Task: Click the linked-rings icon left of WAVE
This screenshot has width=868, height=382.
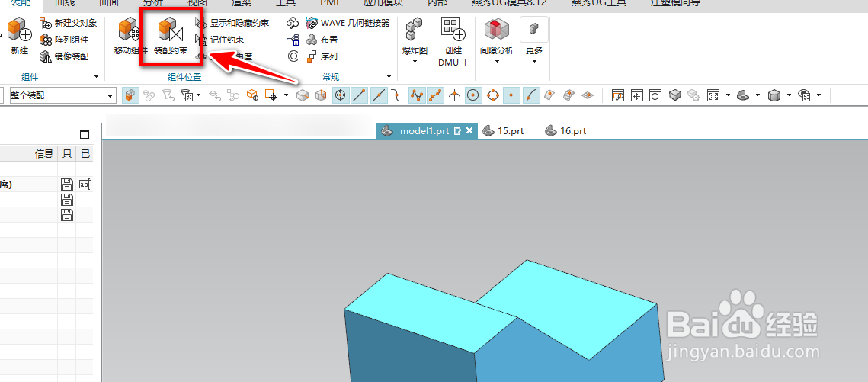Action: pyautogui.click(x=293, y=23)
